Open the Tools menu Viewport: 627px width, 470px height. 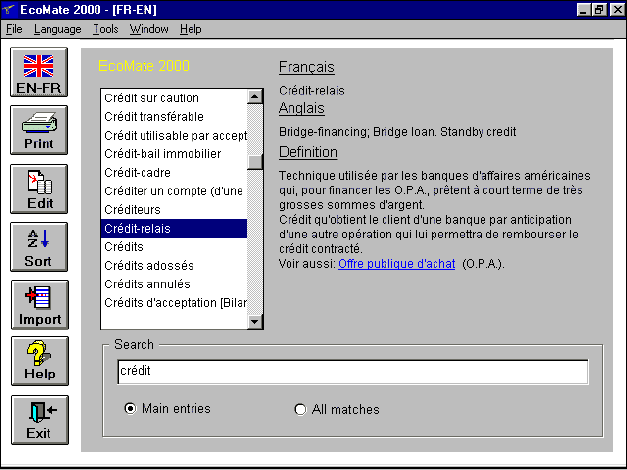pyautogui.click(x=105, y=30)
